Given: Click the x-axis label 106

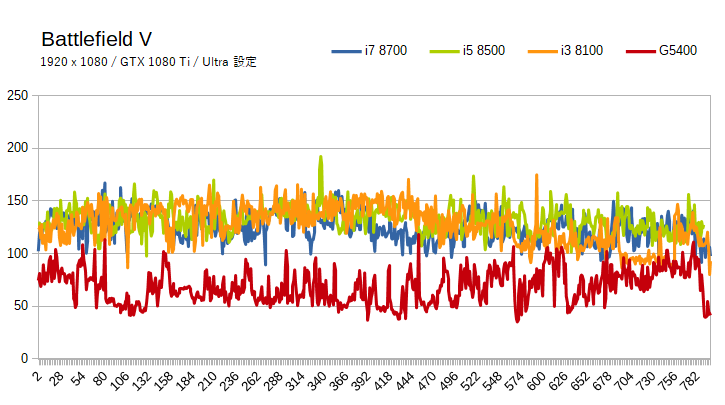Looking at the screenshot, I should [x=119, y=381].
